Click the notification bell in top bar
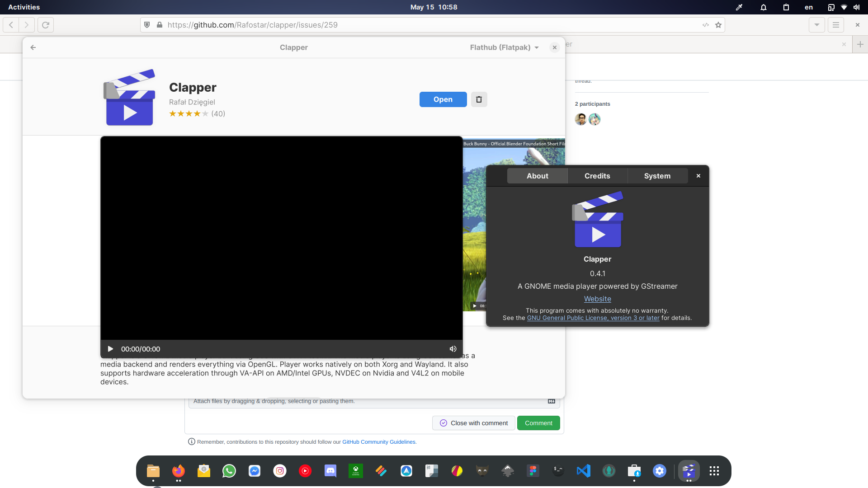 (764, 7)
